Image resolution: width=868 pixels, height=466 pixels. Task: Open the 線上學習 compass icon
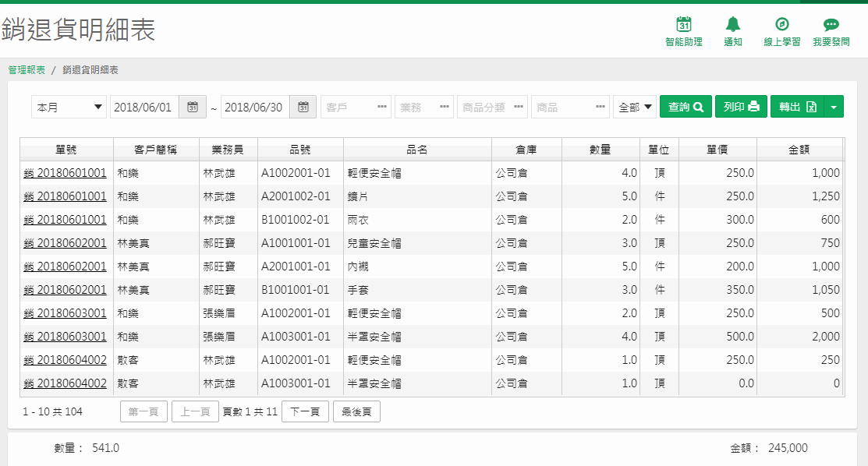click(781, 24)
